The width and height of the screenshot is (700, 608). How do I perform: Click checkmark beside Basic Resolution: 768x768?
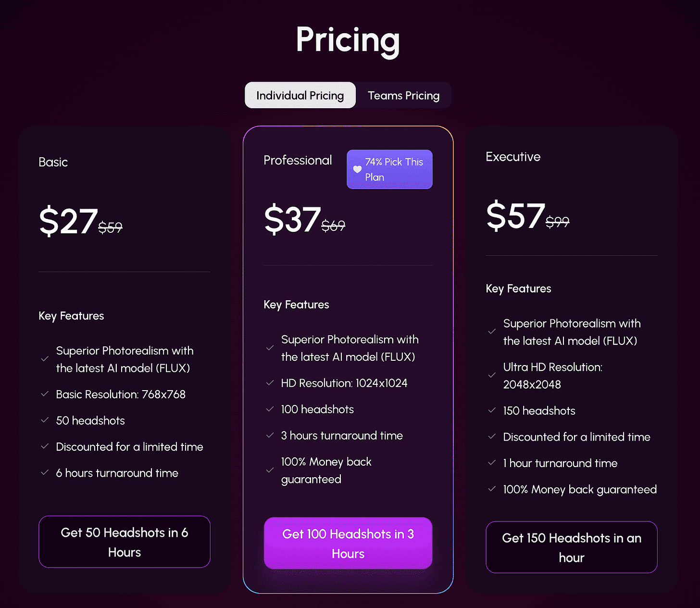[x=45, y=394]
